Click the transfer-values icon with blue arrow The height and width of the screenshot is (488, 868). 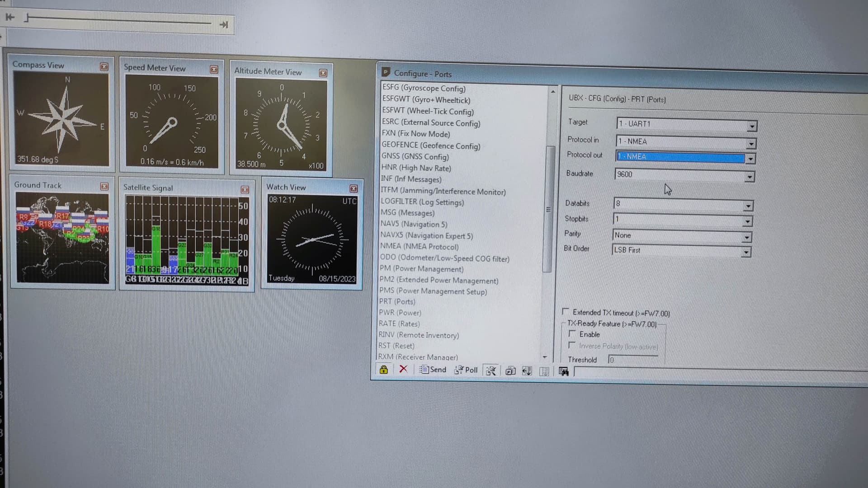click(x=526, y=371)
